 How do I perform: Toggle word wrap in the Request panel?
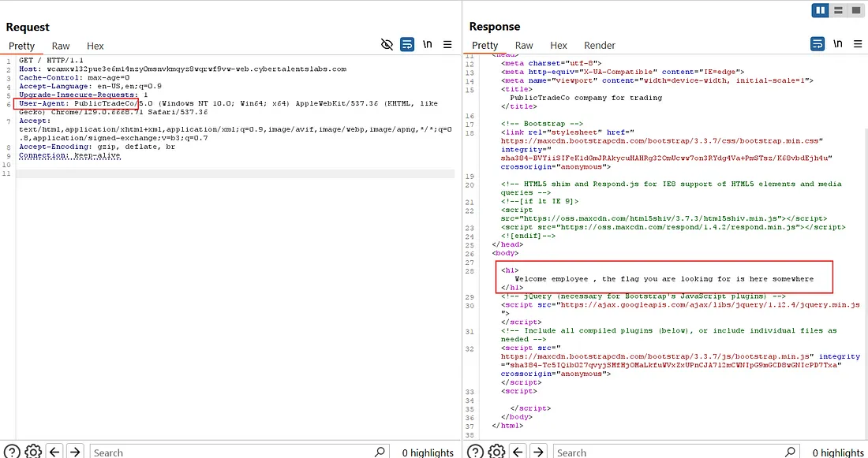tap(407, 44)
